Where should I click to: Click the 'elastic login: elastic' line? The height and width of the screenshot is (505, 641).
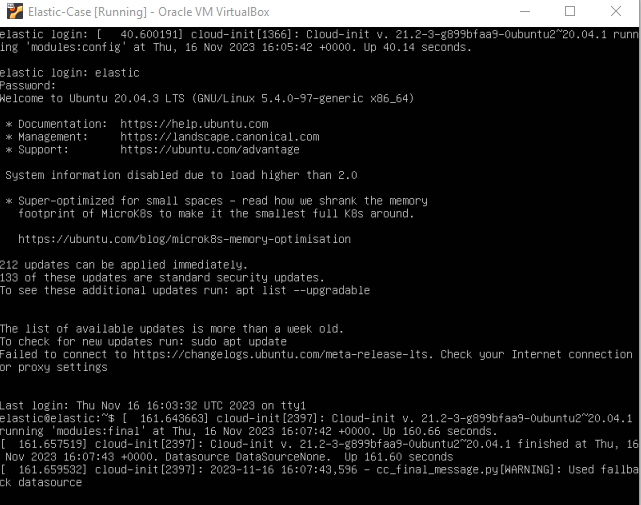coord(70,73)
